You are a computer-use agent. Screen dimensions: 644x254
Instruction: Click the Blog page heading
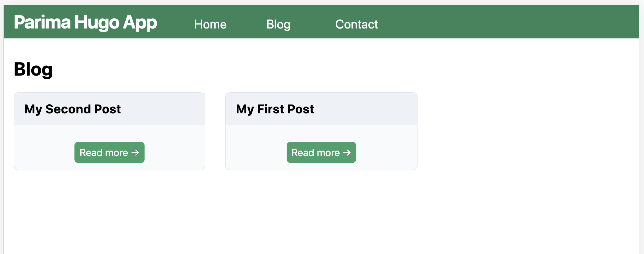coord(33,69)
